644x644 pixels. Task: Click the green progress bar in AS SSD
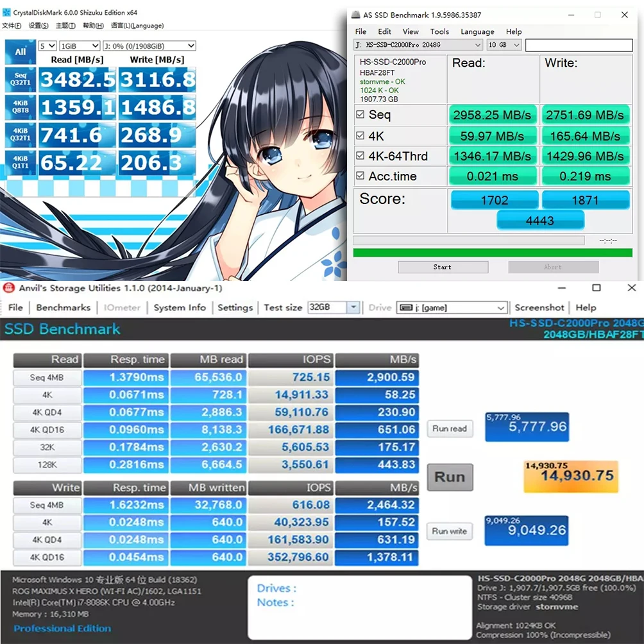[x=493, y=253]
